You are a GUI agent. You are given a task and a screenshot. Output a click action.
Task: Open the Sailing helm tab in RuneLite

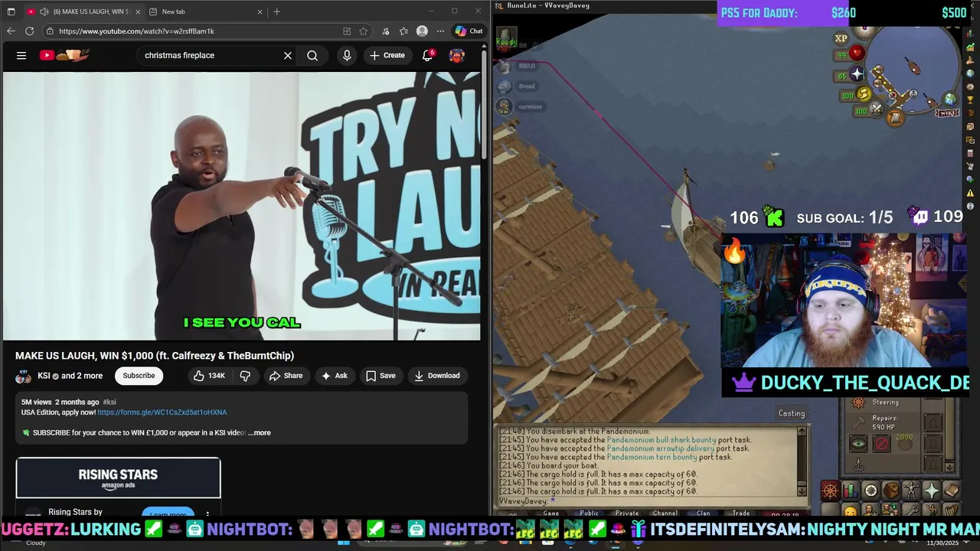tap(830, 491)
